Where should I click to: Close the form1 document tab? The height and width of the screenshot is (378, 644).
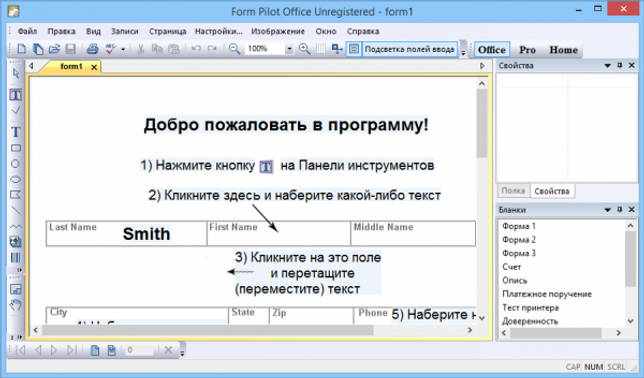point(94,67)
